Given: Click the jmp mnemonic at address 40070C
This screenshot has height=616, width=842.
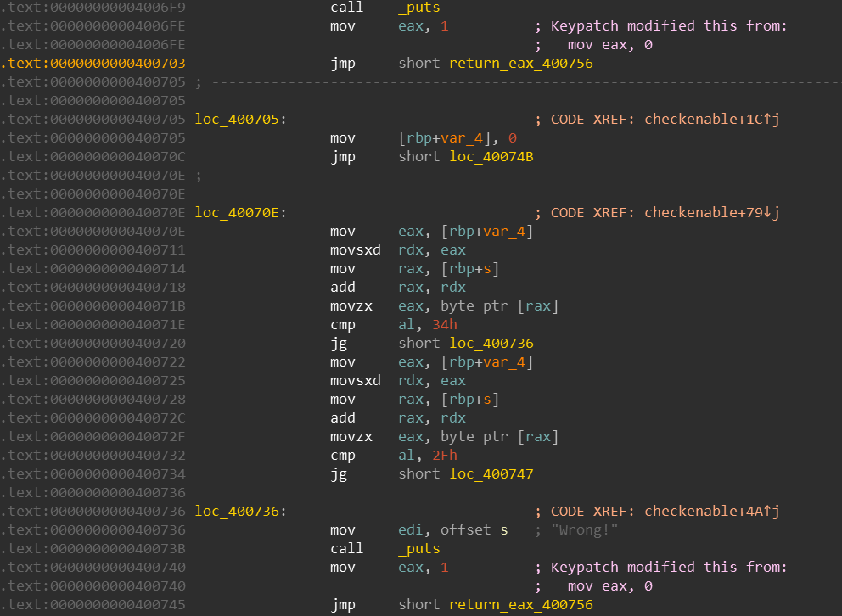Looking at the screenshot, I should click(343, 157).
